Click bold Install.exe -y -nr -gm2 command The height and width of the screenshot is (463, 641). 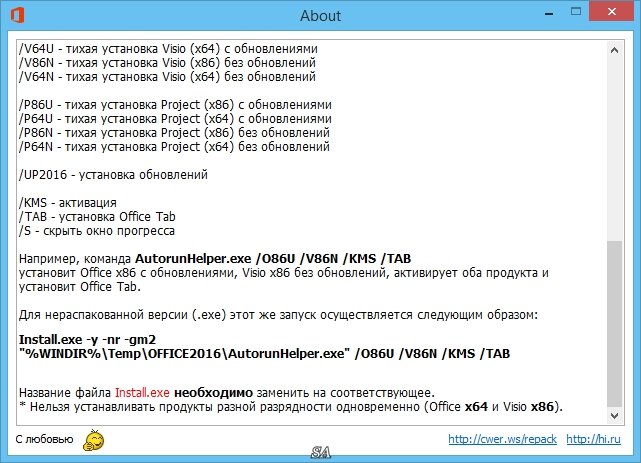point(87,340)
